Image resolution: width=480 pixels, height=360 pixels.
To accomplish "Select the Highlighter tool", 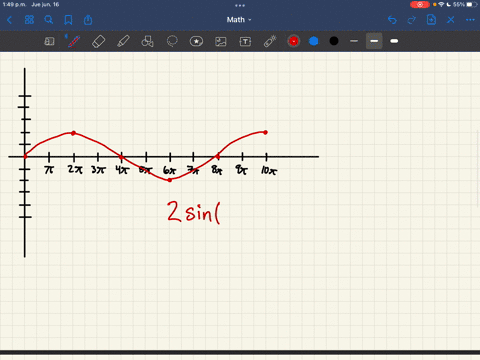I will tap(123, 41).
